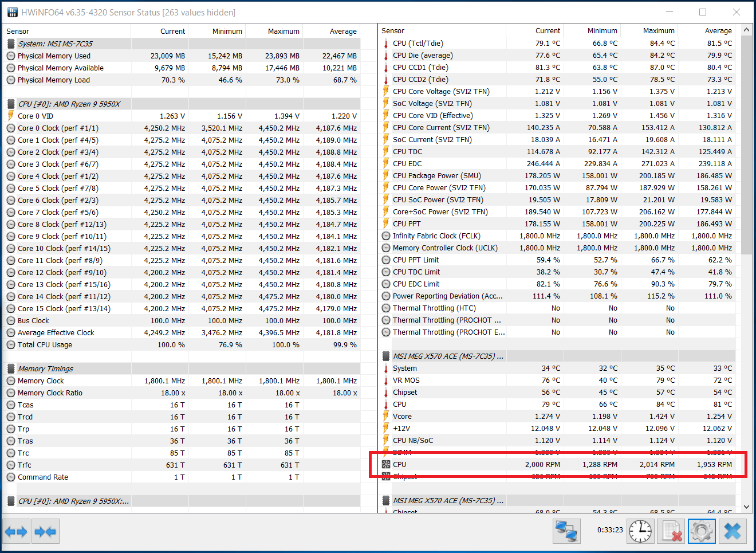
Task: Click the lightning icon next to CPU Core Voltage (SVI2 TFN)
Action: [386, 92]
